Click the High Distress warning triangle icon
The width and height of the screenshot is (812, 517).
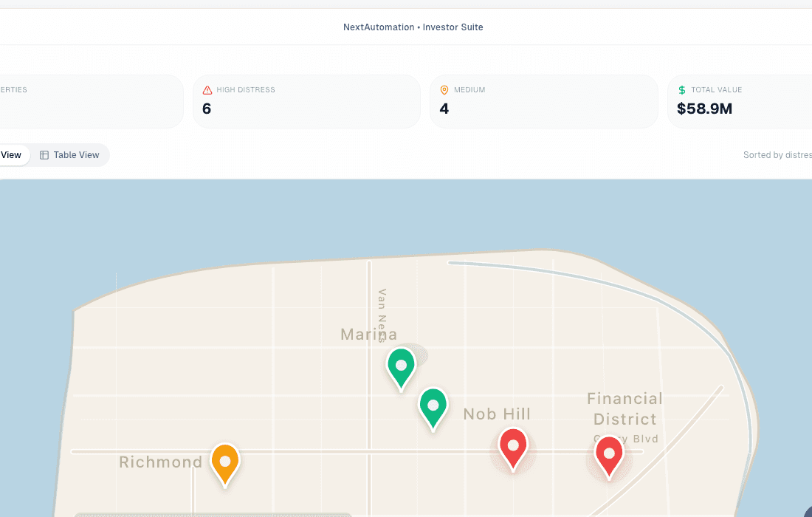207,90
